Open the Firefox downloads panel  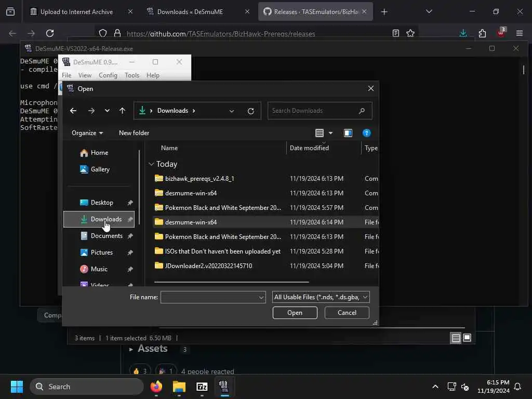tap(463, 33)
